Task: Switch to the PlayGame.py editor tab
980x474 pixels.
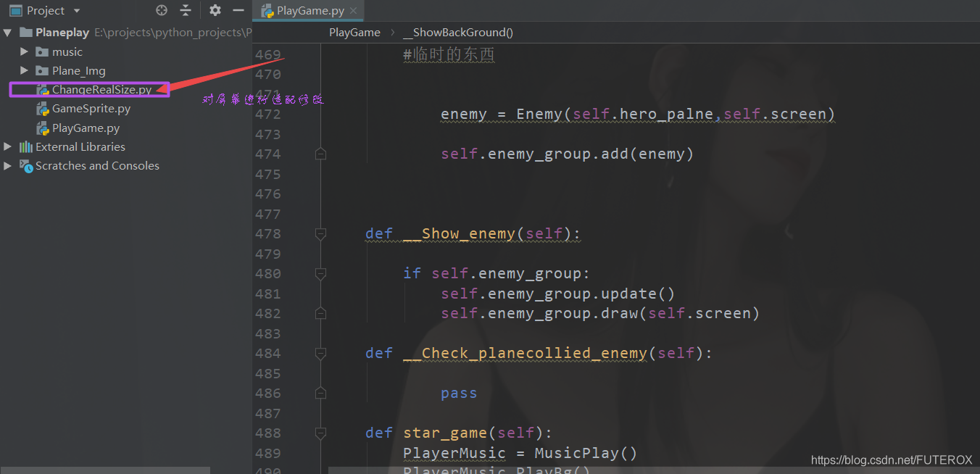Action: (310, 11)
